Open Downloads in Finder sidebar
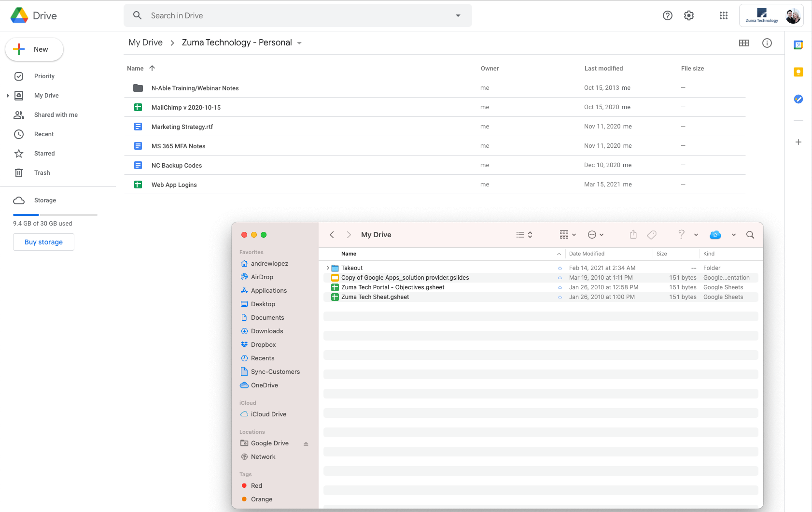Viewport: 812px width, 512px height. point(267,331)
